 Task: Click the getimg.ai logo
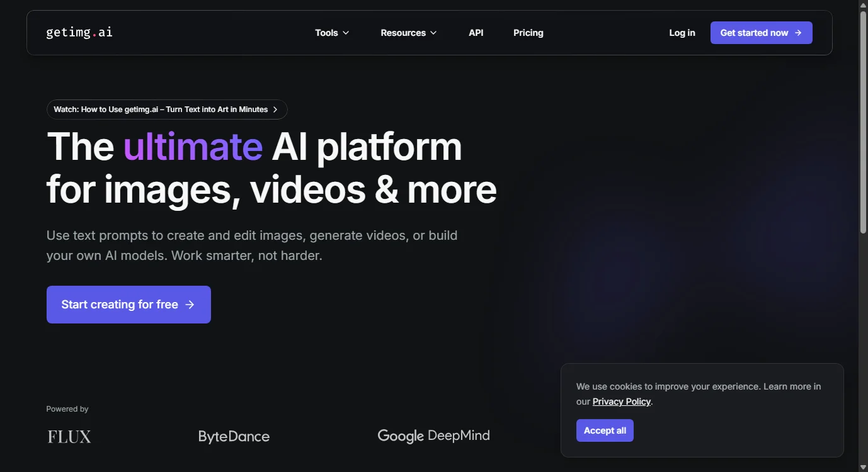[x=79, y=32]
